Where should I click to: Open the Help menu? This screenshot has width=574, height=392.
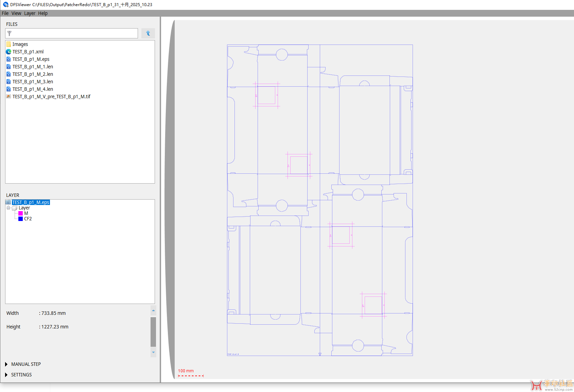(x=43, y=13)
